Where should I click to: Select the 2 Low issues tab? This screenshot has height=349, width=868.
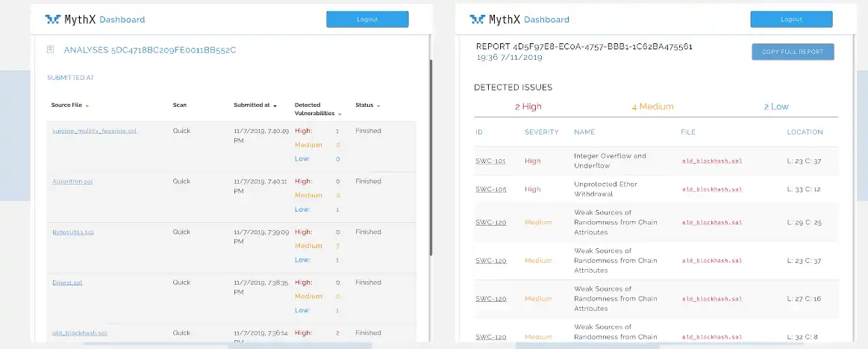pyautogui.click(x=776, y=106)
